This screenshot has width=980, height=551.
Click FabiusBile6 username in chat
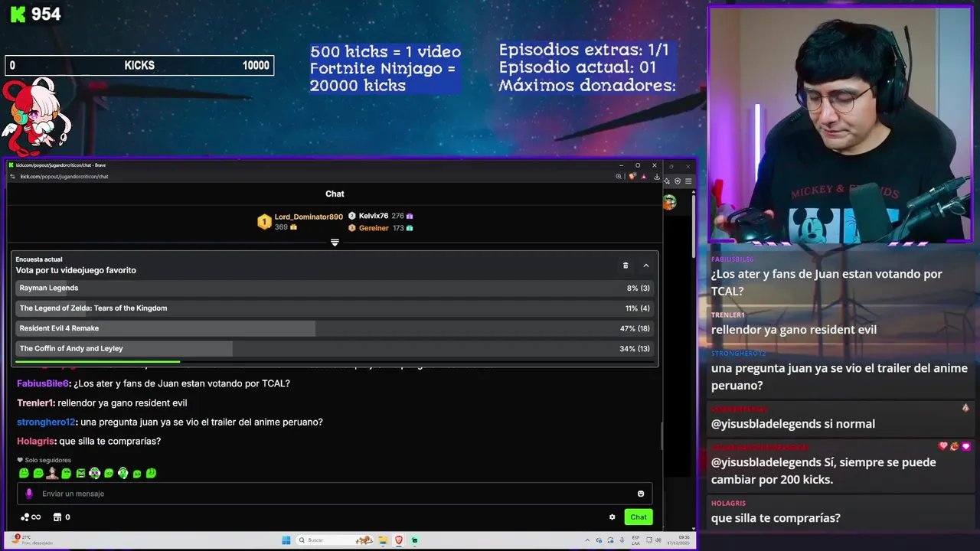click(x=43, y=383)
